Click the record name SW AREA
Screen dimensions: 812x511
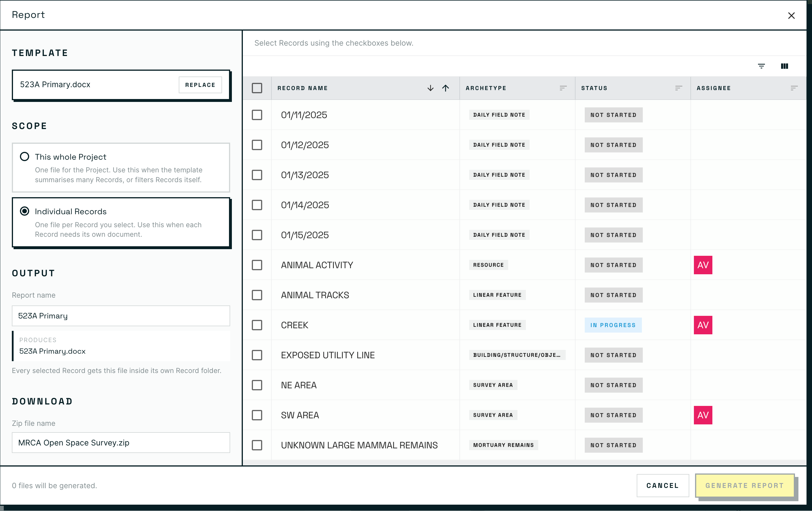pos(300,415)
